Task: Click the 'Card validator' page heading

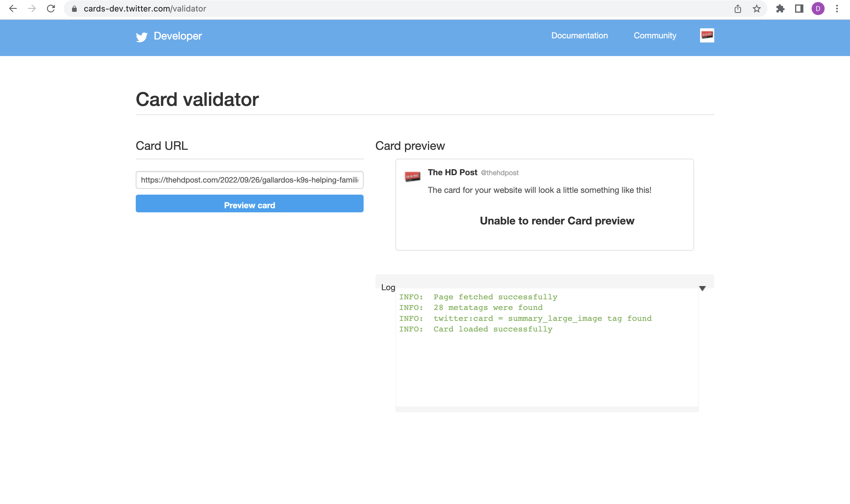Action: [197, 99]
